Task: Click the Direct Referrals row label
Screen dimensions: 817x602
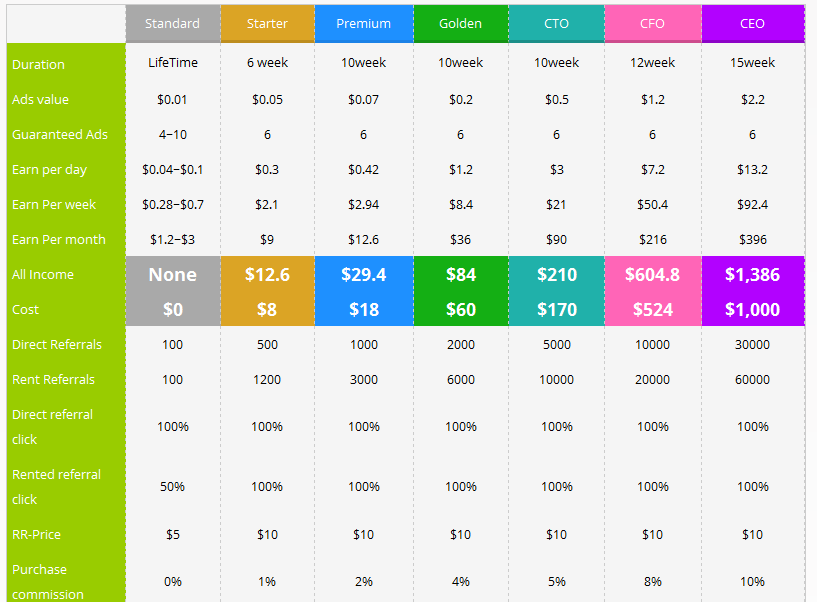Action: click(57, 344)
